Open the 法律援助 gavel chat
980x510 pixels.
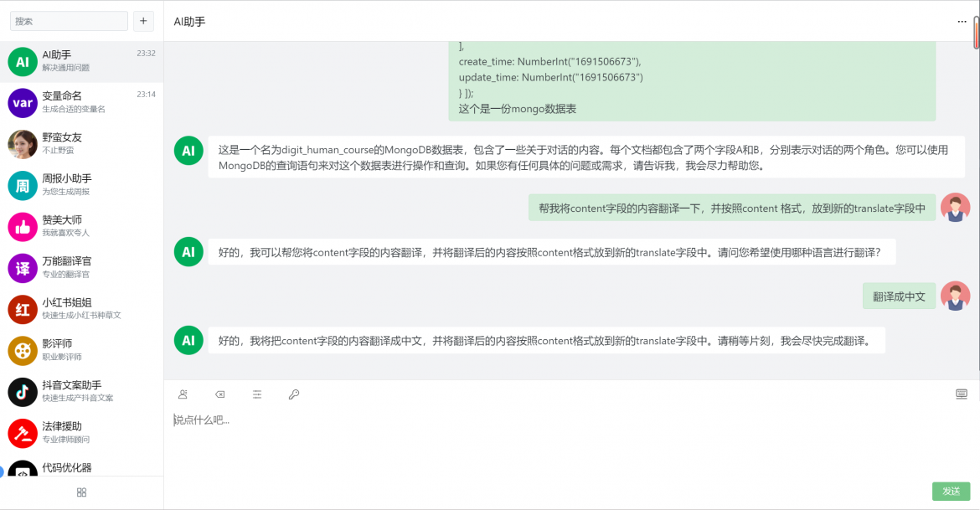(x=81, y=432)
